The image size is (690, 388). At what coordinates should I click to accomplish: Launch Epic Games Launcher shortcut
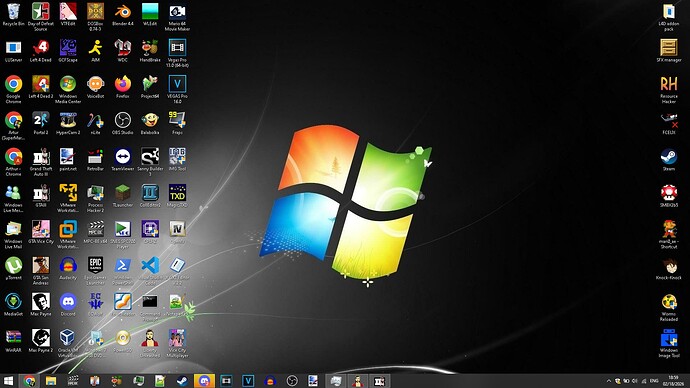tap(95, 271)
